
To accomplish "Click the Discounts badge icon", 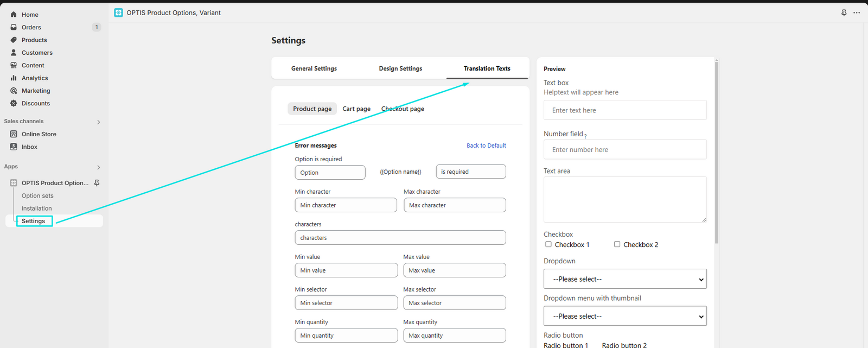I will coord(14,103).
